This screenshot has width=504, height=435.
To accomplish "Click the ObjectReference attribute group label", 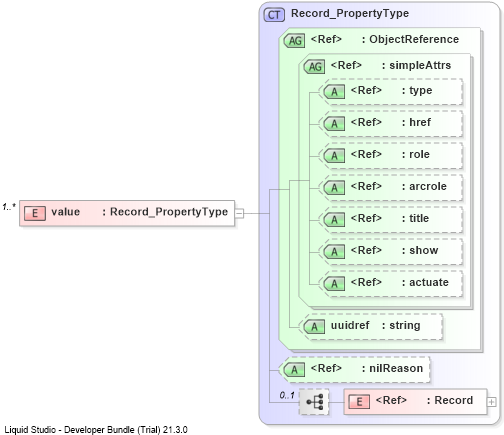I will coord(410,39).
